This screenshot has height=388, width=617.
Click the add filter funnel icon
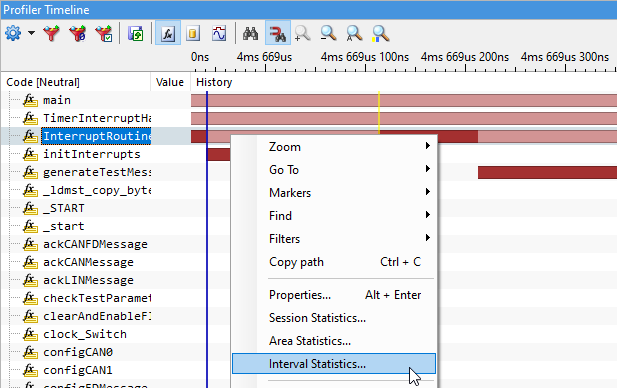52,33
